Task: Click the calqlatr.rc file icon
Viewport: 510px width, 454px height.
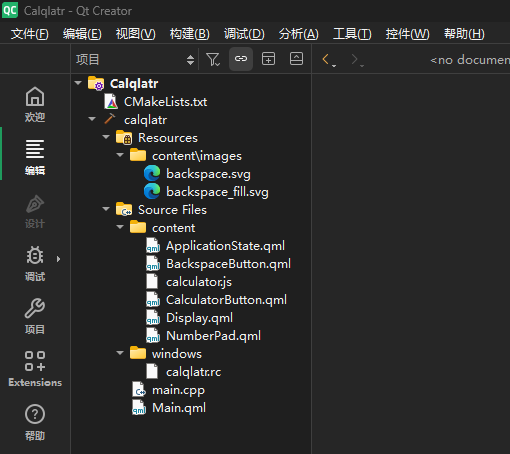Action: point(152,371)
